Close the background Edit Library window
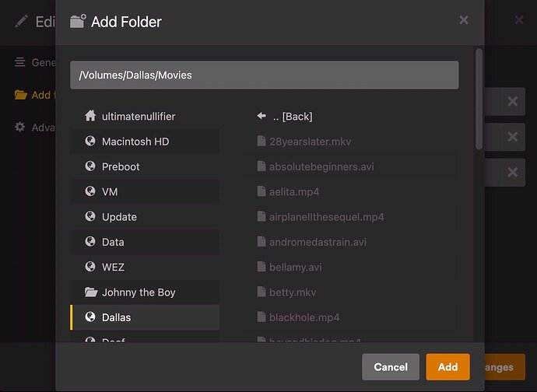The image size is (537, 392). pos(519,20)
